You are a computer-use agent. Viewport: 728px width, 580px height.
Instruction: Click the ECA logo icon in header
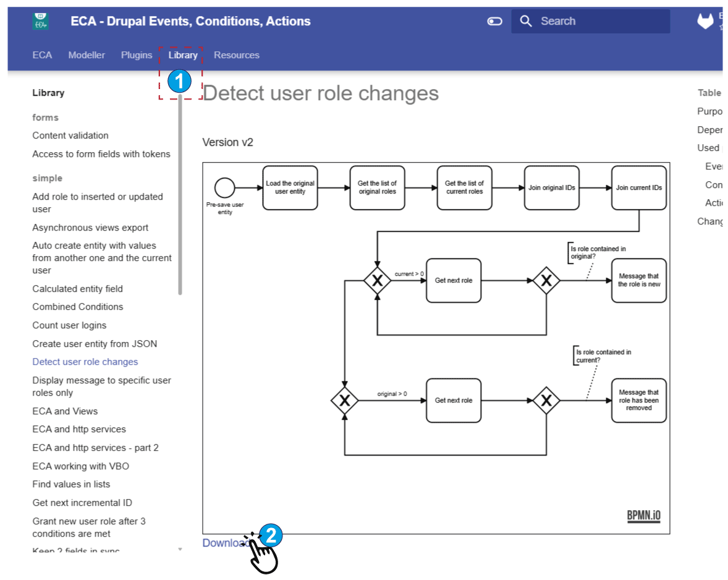point(41,21)
